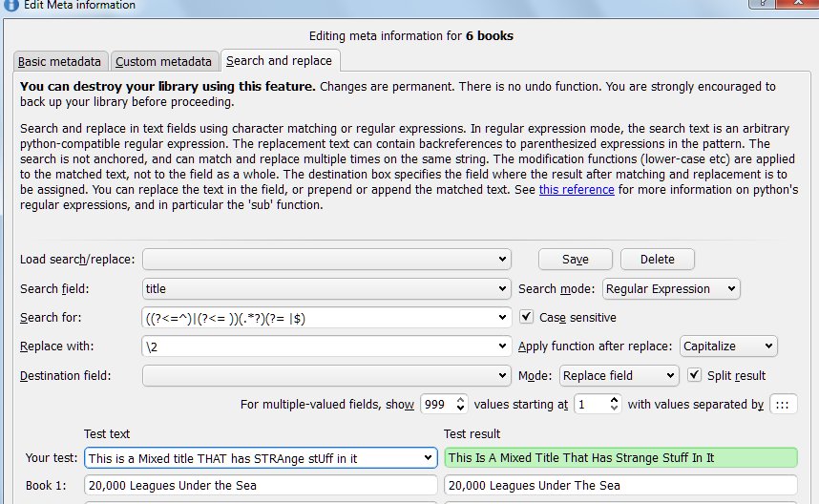Image resolution: width=819 pixels, height=504 pixels.
Task: Expand the Load search/replace dropdown
Action: pyautogui.click(x=326, y=260)
